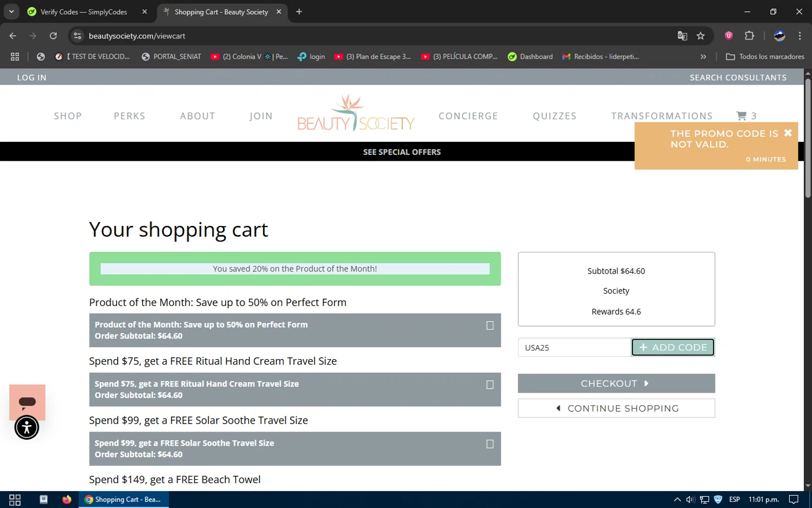Image resolution: width=812 pixels, height=508 pixels.
Task: Click the CHECKOUT button
Action: 616,383
